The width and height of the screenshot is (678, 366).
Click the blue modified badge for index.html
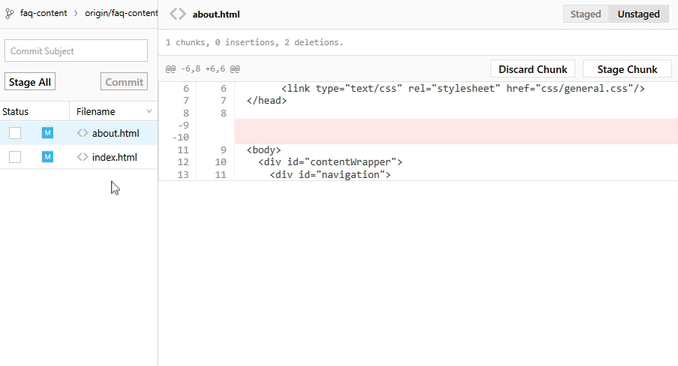click(x=48, y=157)
